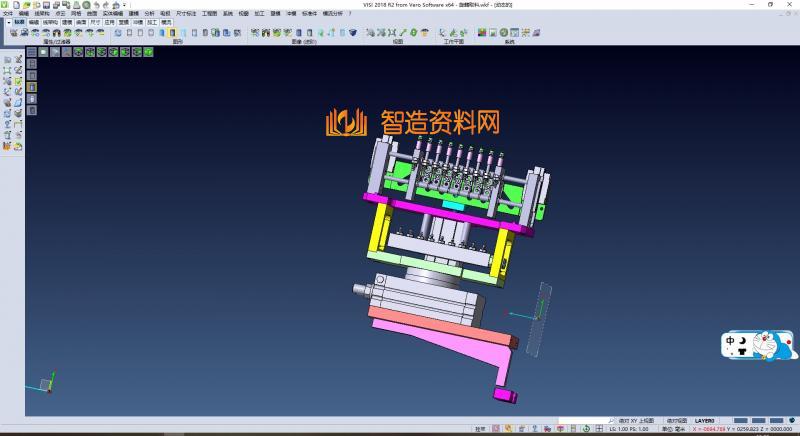Click the first icon in 属性/过滤器 group
The height and width of the screenshot is (436, 800).
(x=13, y=33)
